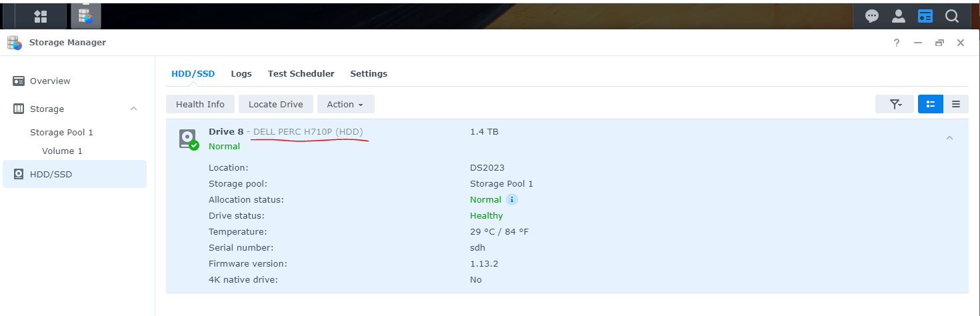Open the notifications chat bubble icon
Screen dimensions: 980x316
[872, 16]
